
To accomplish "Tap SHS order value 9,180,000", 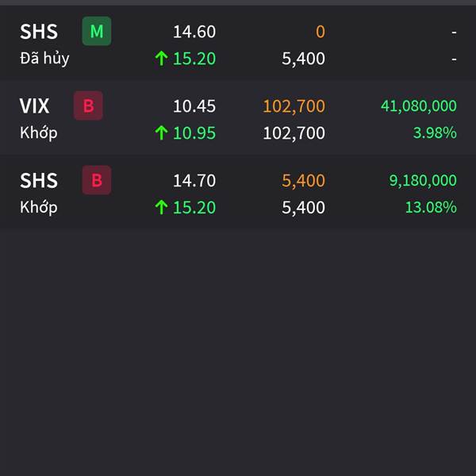I will tap(423, 180).
